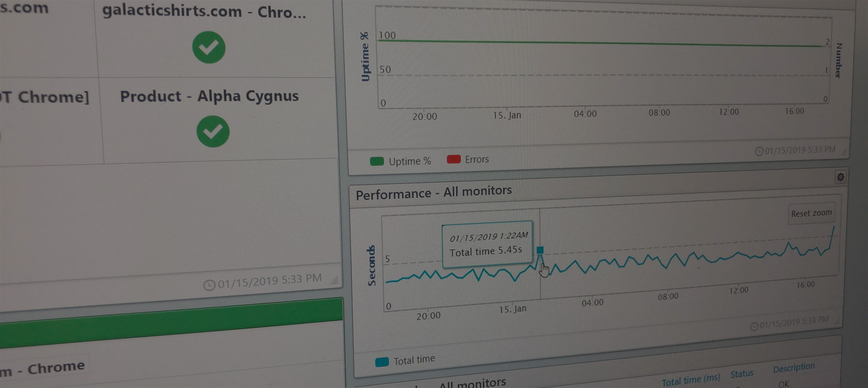This screenshot has height=388, width=868.
Task: Click the 'Seconds' Y-axis title
Action: (371, 265)
